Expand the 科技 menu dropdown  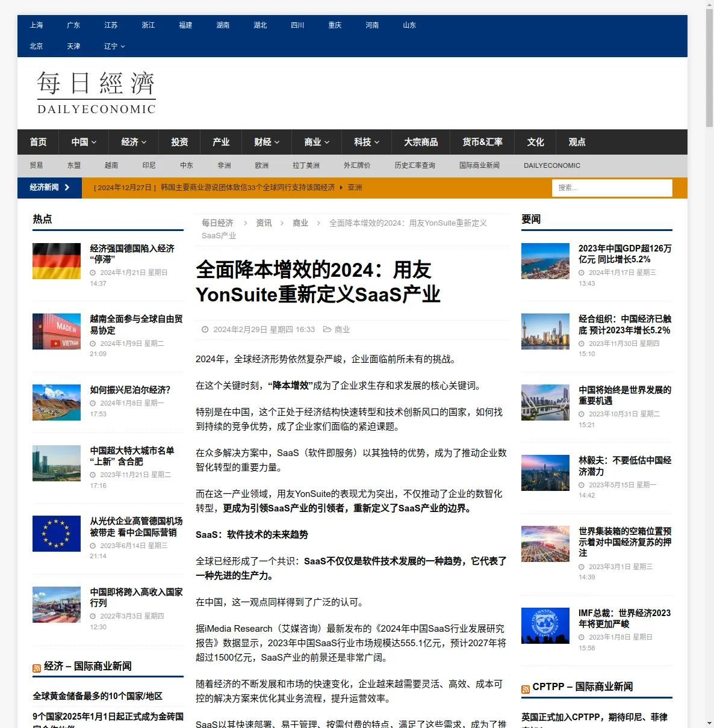(x=367, y=142)
